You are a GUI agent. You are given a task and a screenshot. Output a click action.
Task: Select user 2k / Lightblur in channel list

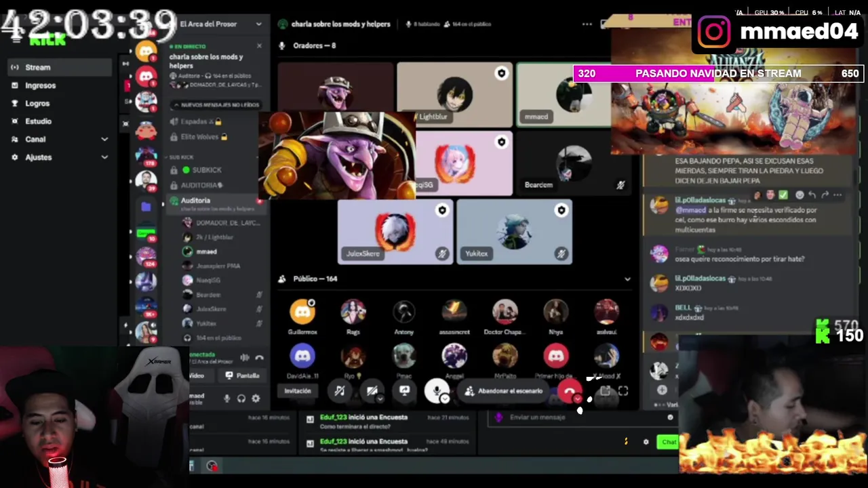pos(214,237)
